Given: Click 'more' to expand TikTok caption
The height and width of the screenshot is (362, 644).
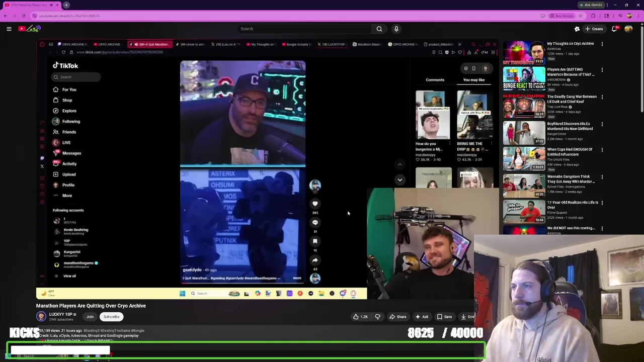Looking at the screenshot, I should click(x=297, y=278).
